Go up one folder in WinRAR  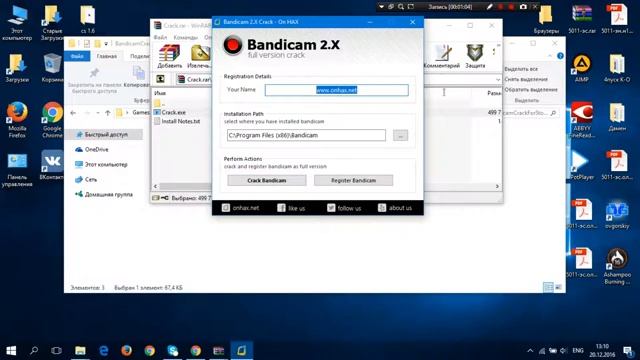pos(160,79)
